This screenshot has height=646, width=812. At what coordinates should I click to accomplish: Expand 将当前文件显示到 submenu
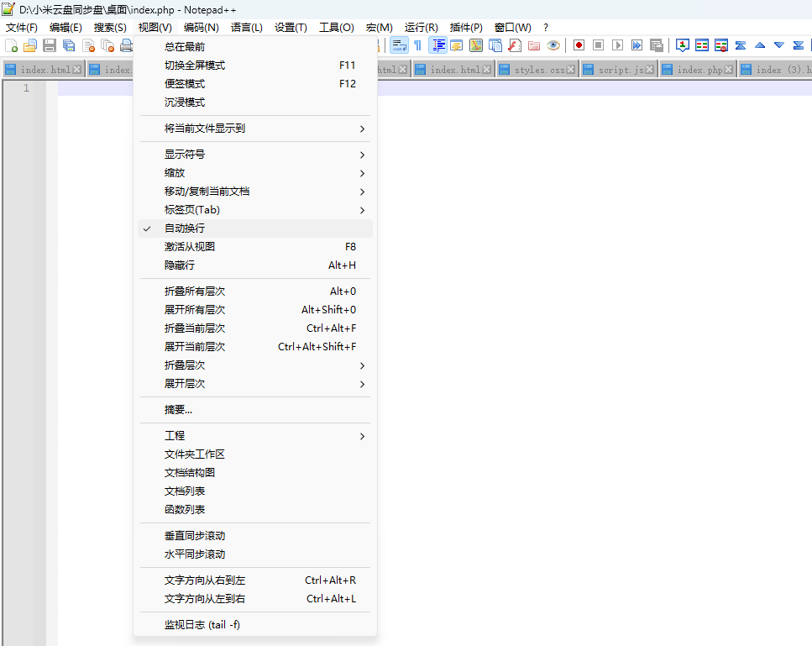point(210,129)
